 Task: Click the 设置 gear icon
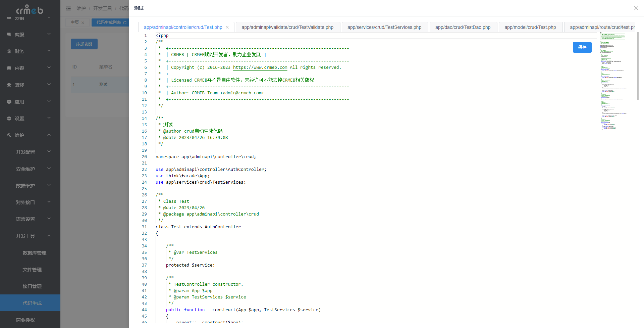click(9, 118)
